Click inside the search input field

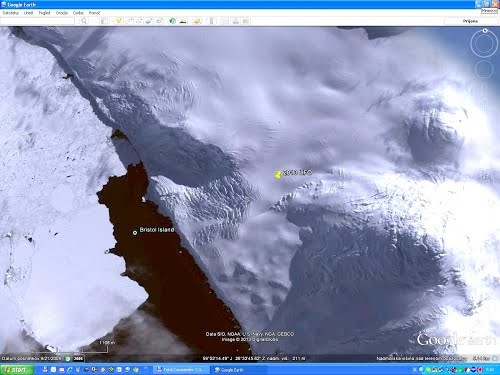pyautogui.click(x=37, y=21)
